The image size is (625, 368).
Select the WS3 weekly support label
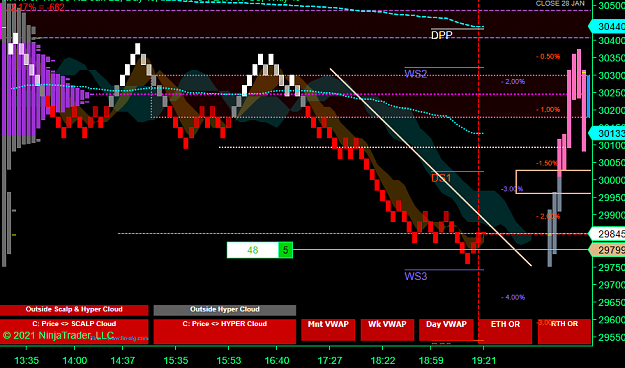click(416, 276)
